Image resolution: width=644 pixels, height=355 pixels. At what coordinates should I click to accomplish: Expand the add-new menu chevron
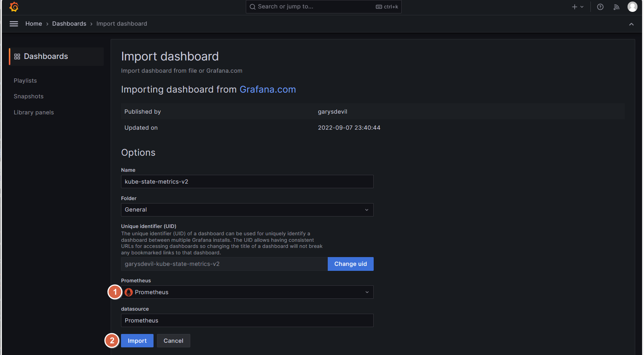point(582,7)
